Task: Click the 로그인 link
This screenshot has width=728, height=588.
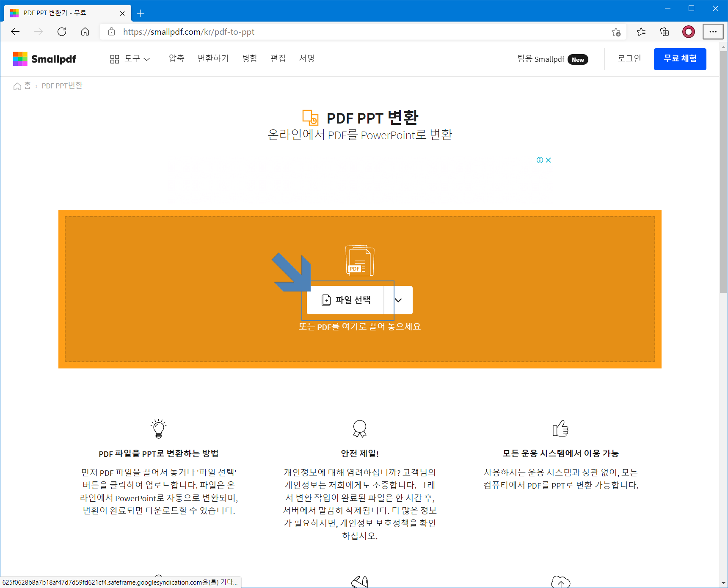Action: 629,58
